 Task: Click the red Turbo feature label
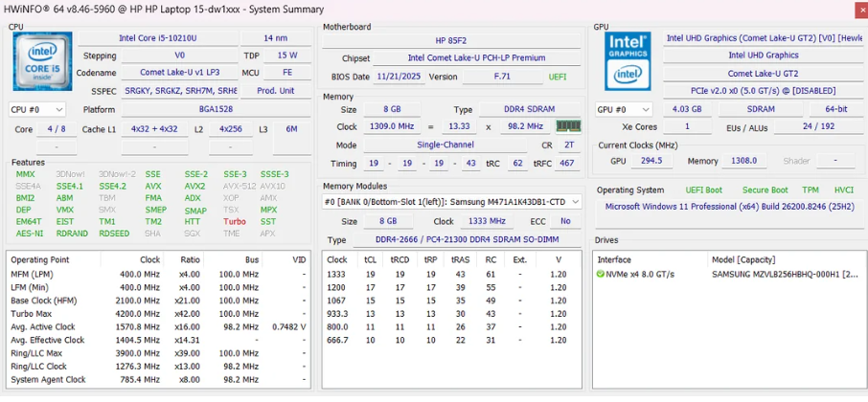coord(234,221)
